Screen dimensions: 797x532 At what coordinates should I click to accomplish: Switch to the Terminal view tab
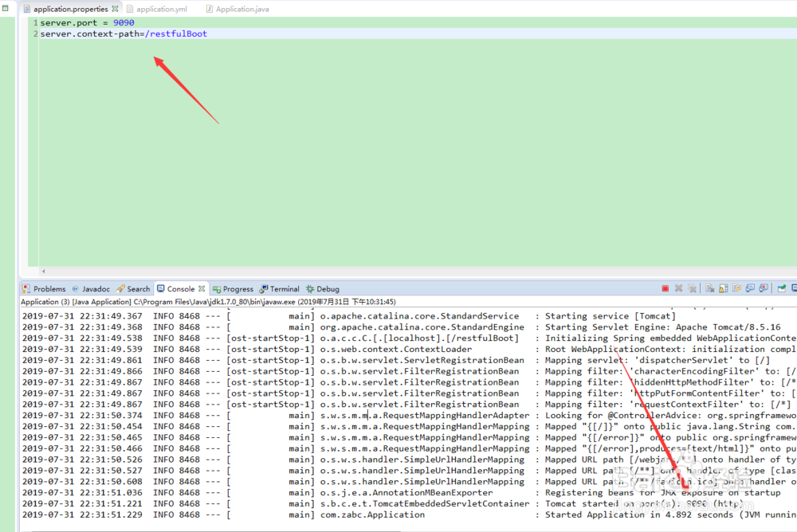(x=280, y=288)
